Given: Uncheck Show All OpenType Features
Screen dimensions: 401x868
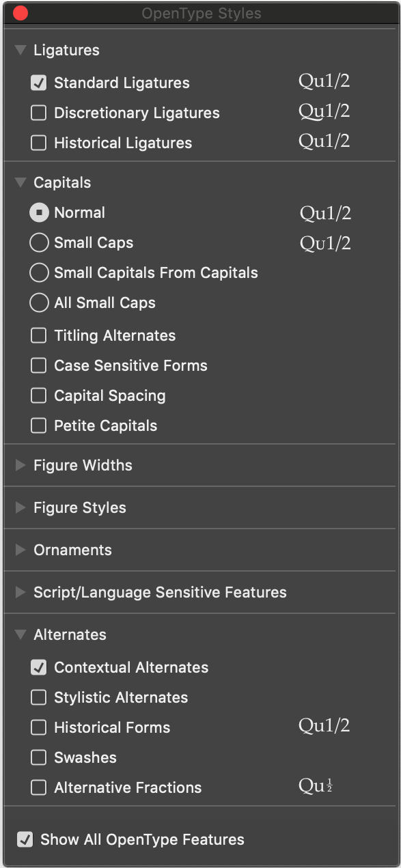Looking at the screenshot, I should coord(25,839).
